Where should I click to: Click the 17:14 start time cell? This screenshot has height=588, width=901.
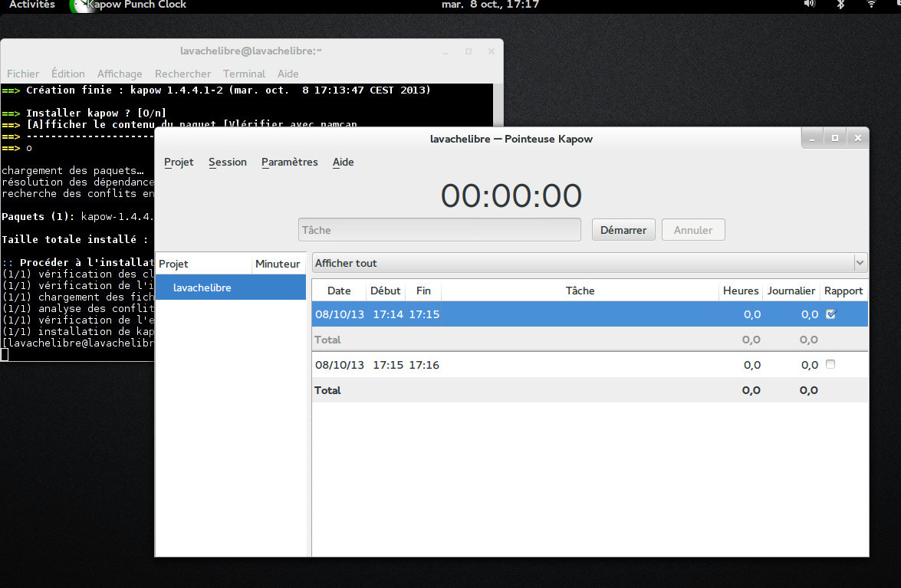388,314
